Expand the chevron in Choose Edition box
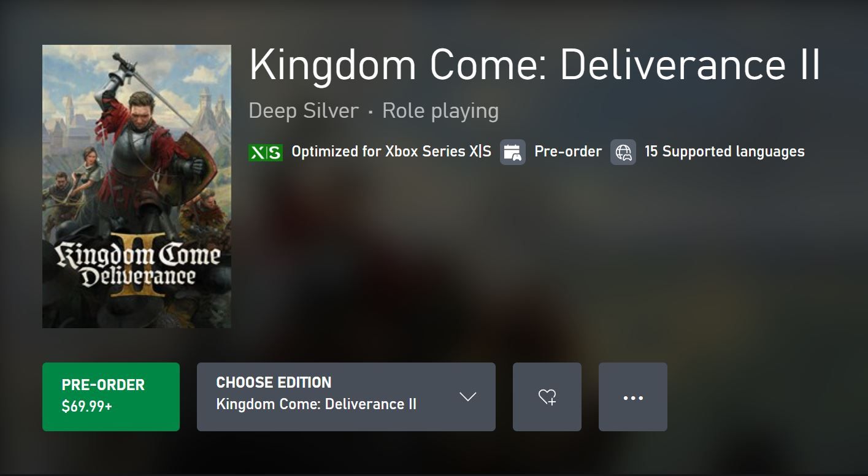The height and width of the screenshot is (476, 868). coord(468,397)
